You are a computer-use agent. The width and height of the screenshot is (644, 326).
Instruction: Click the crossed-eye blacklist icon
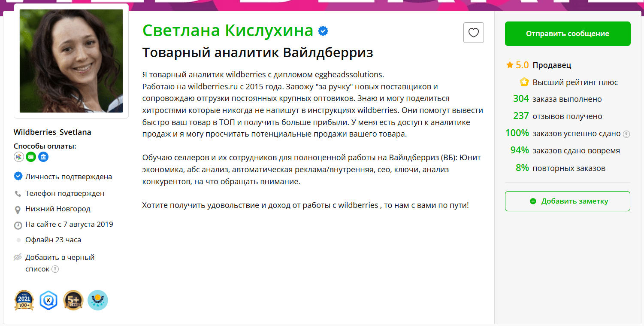coord(18,258)
